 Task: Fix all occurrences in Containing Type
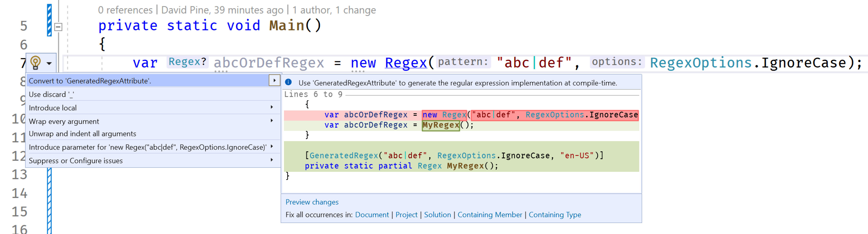[555, 215]
